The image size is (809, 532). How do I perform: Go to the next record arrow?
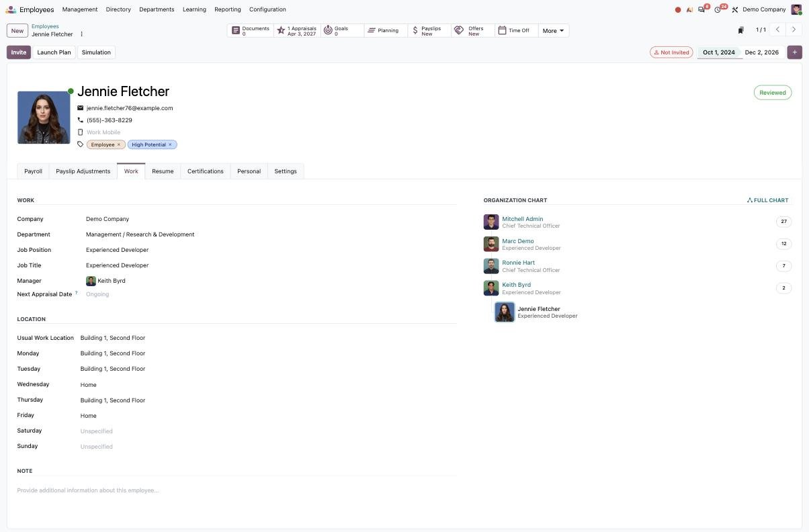point(794,30)
